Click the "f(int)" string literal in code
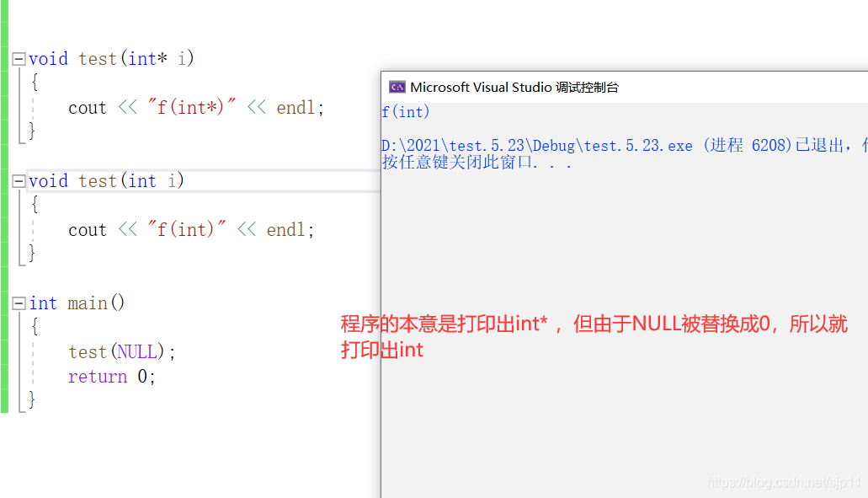868x498 pixels. 187,229
